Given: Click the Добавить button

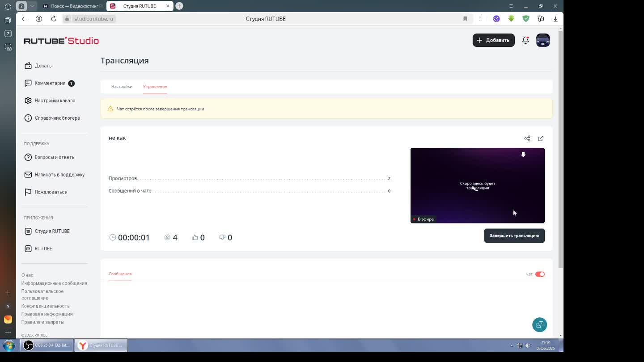Looking at the screenshot, I should point(494,40).
